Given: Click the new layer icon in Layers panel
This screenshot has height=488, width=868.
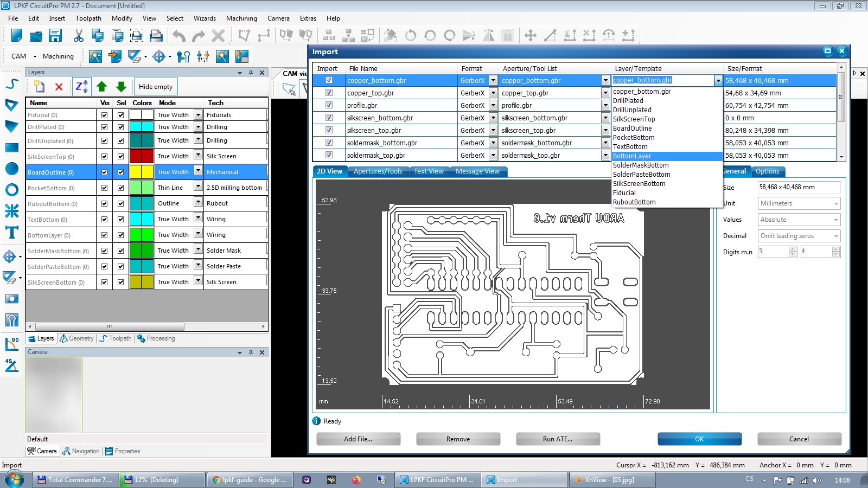Looking at the screenshot, I should (x=39, y=87).
